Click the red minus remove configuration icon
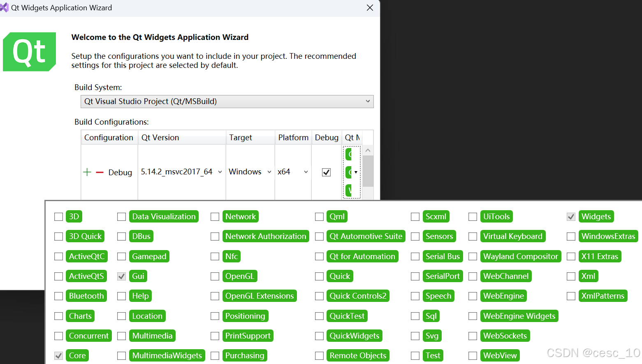Image resolution: width=642 pixels, height=364 pixels. 100,172
